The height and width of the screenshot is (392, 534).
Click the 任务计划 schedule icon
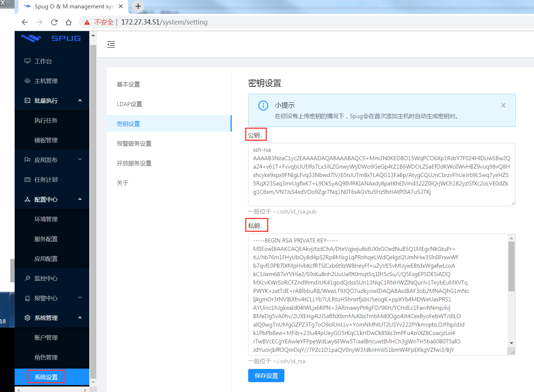[x=27, y=180]
